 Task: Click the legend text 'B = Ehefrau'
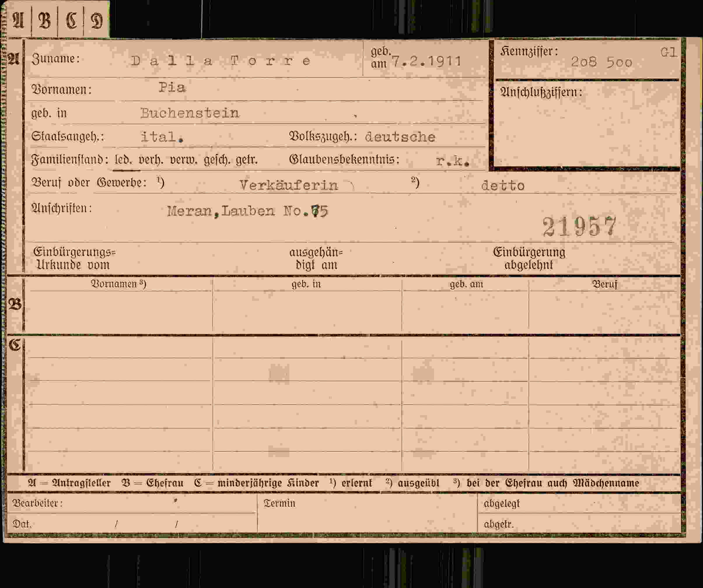point(153,483)
